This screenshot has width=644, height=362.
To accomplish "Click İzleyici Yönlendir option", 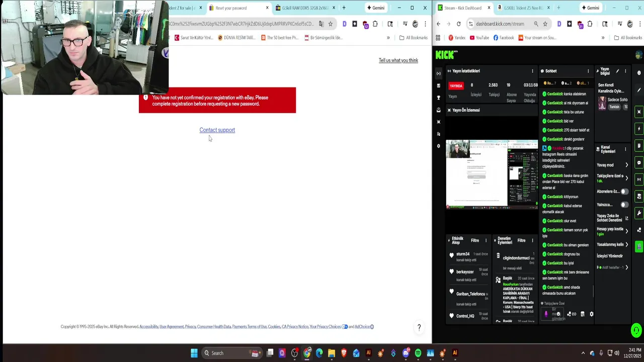I will (x=610, y=256).
